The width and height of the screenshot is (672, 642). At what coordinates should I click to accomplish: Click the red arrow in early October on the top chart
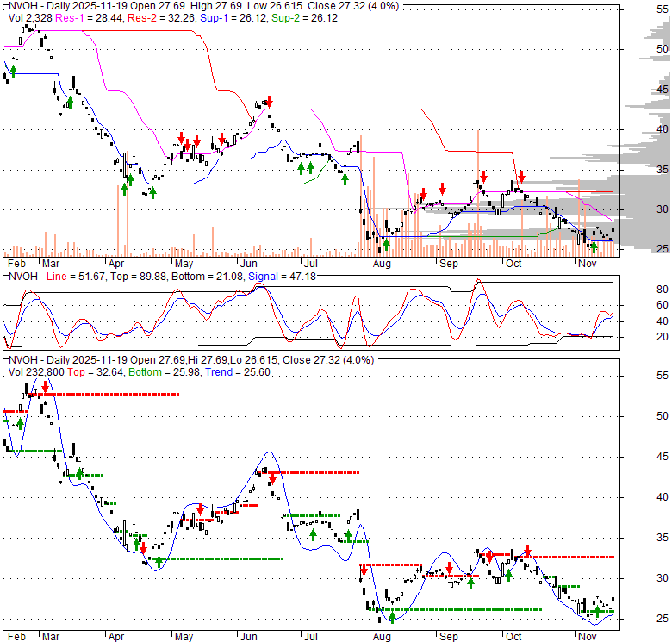(521, 177)
